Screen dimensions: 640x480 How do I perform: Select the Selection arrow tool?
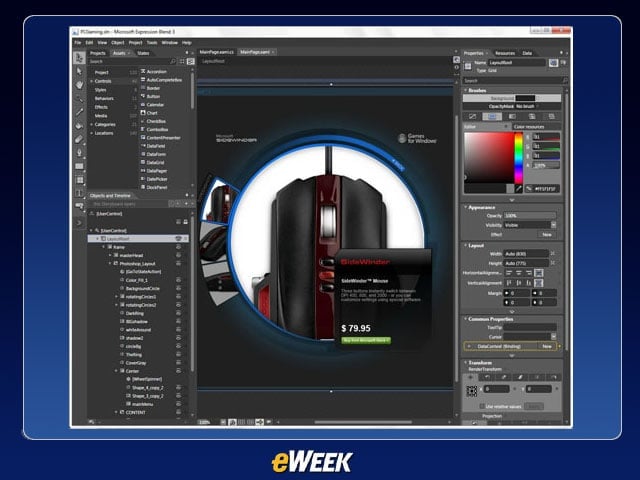[79, 58]
